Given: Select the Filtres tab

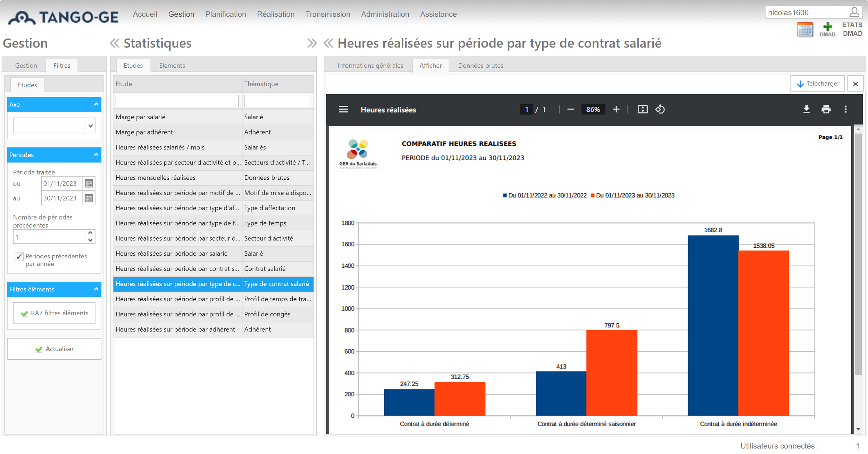Looking at the screenshot, I should pos(62,66).
